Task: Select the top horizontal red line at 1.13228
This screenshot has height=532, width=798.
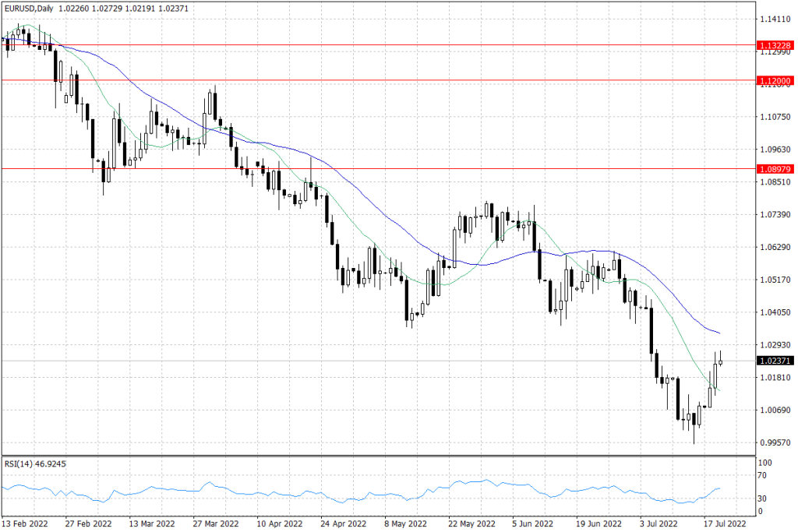Action: pyautogui.click(x=379, y=44)
